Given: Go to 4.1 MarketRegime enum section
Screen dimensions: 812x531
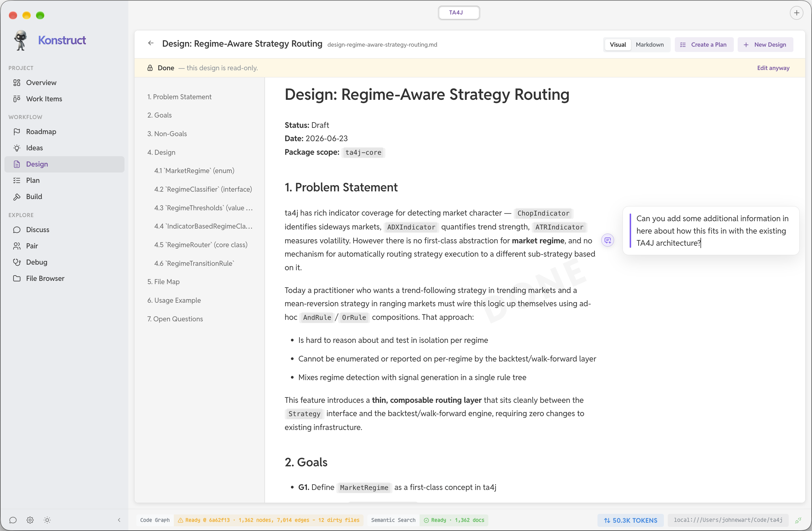Looking at the screenshot, I should pyautogui.click(x=194, y=170).
